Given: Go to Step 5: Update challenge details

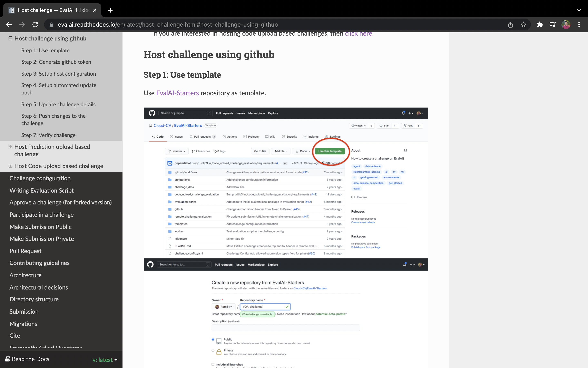Looking at the screenshot, I should pyautogui.click(x=58, y=104).
